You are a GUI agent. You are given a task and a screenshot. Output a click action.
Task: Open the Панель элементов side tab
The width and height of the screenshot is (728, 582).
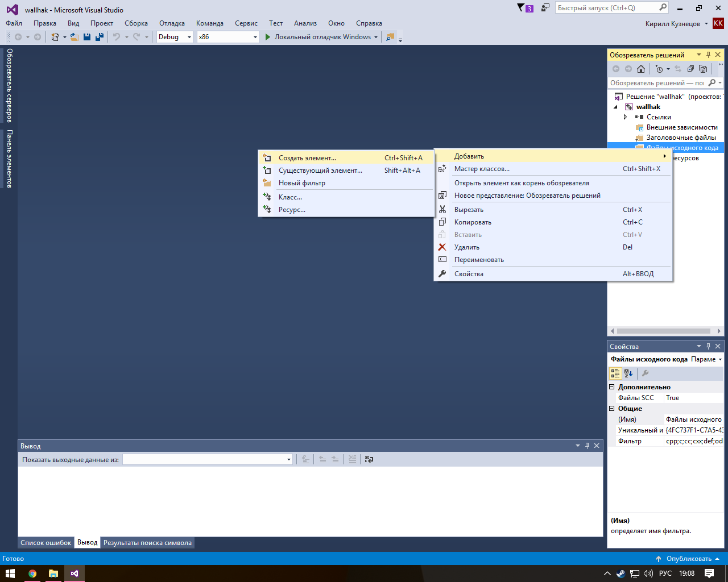click(9, 159)
